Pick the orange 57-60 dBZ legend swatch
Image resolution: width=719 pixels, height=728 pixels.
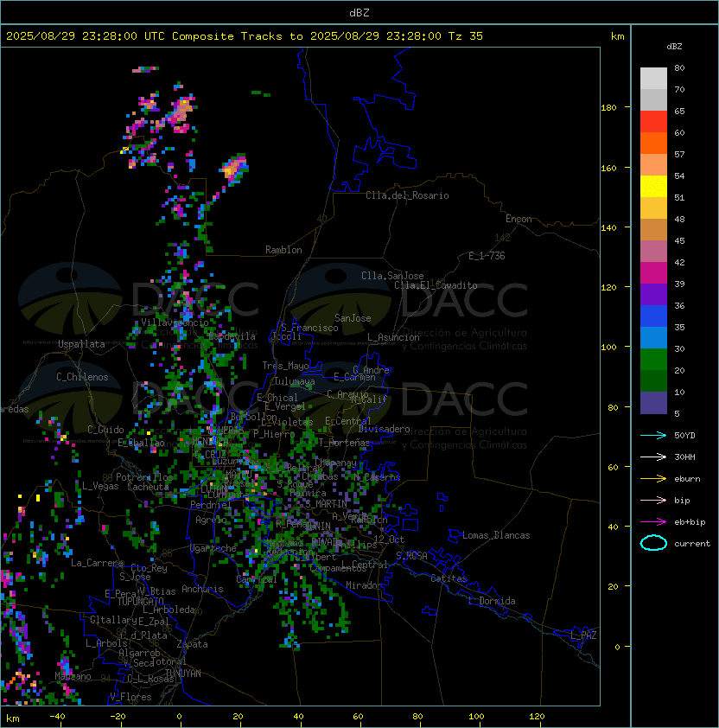coord(653,143)
